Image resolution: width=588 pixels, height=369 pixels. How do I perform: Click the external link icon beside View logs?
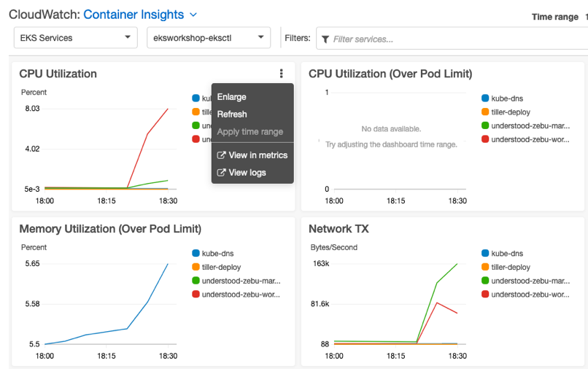(222, 173)
